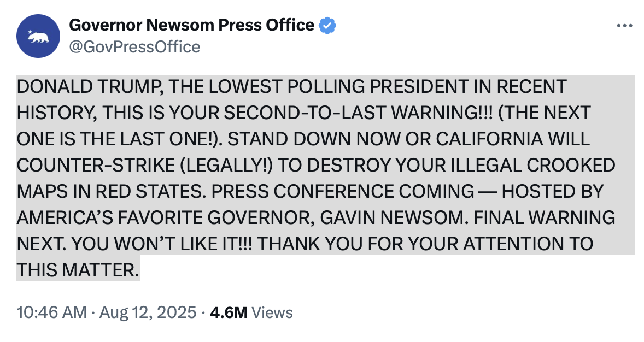
Task: Open Governor Newsom Press Office profile name
Action: (x=191, y=25)
